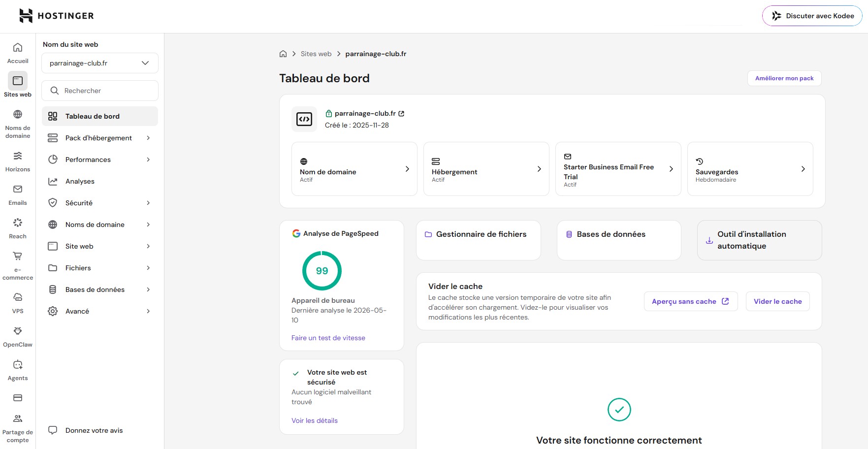Expand Fichiers menu chevron
The height and width of the screenshot is (449, 868).
tap(148, 268)
